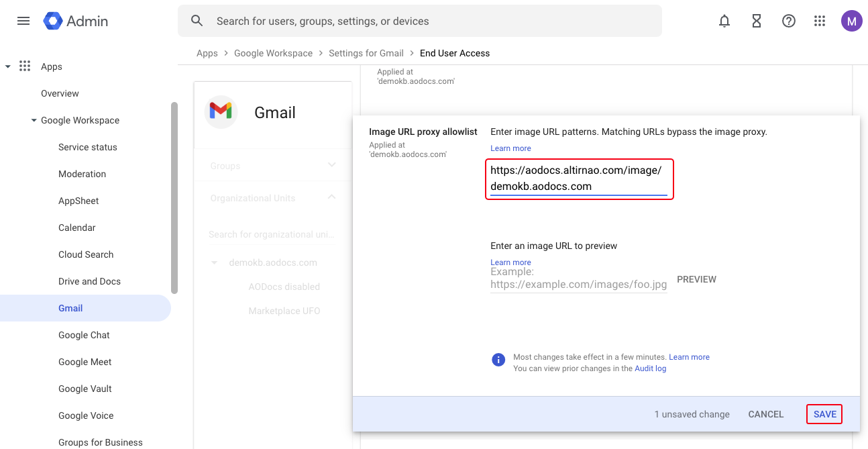868x449 pixels.
Task: Open Overview in the sidebar
Action: pyautogui.click(x=60, y=93)
